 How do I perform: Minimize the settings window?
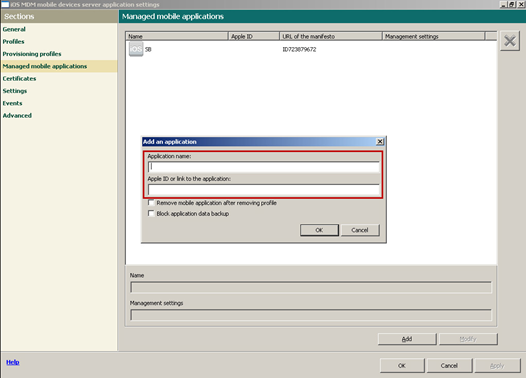click(503, 4)
